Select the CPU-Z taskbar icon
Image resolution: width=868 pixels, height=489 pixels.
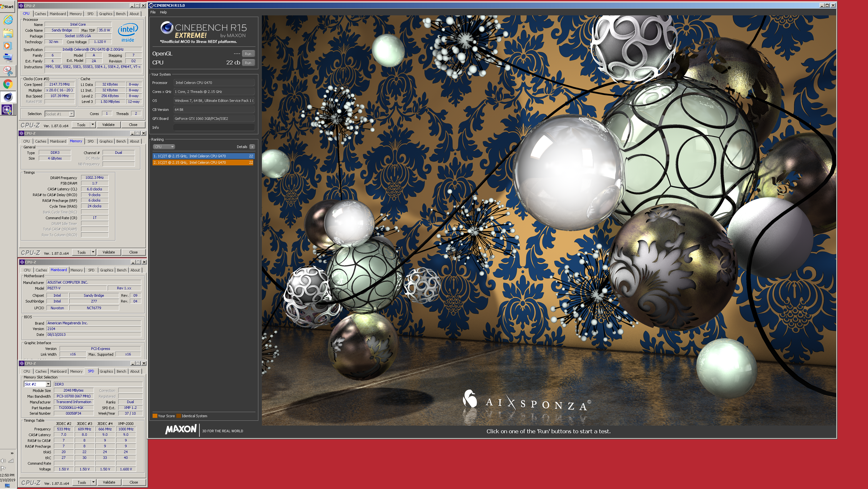point(7,110)
